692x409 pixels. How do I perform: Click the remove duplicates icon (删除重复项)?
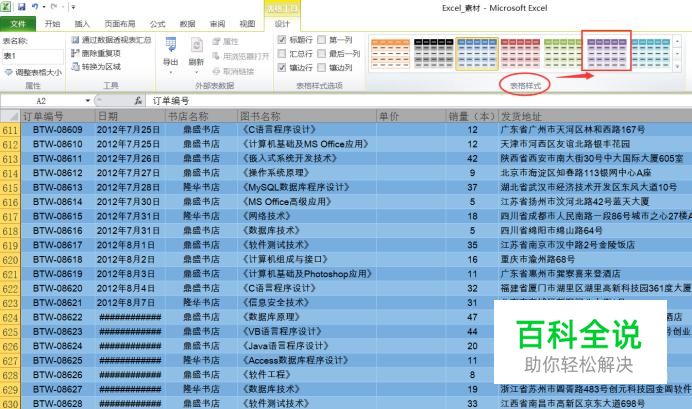pos(75,53)
